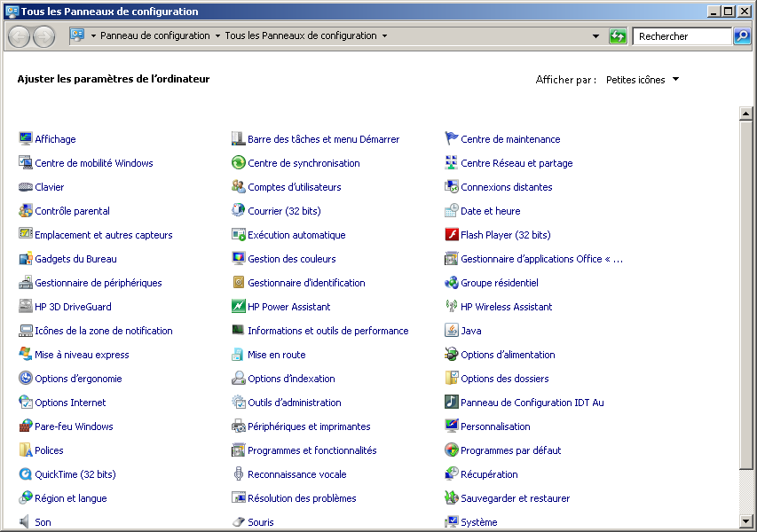Image resolution: width=757 pixels, height=532 pixels.
Task: Open the Centre Réseau et partage link
Action: click(516, 163)
